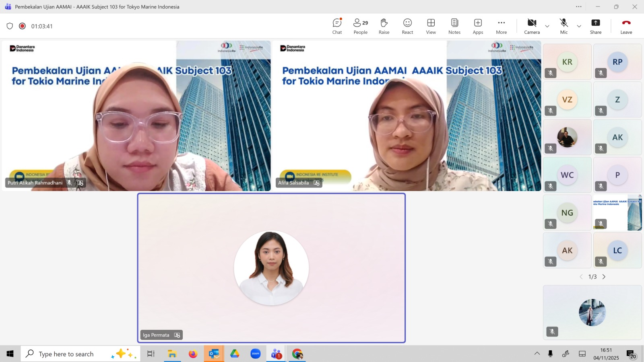Open Zoom from the taskbar
The image size is (644, 362).
tap(256, 354)
